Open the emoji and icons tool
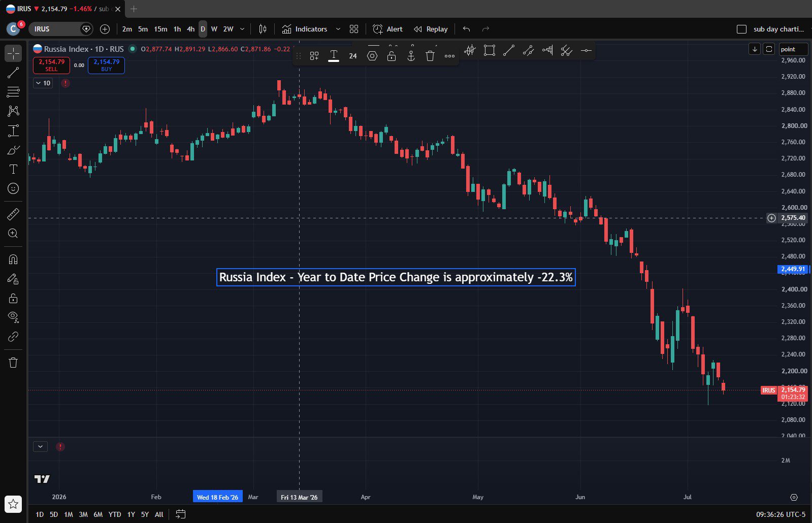 (x=13, y=188)
